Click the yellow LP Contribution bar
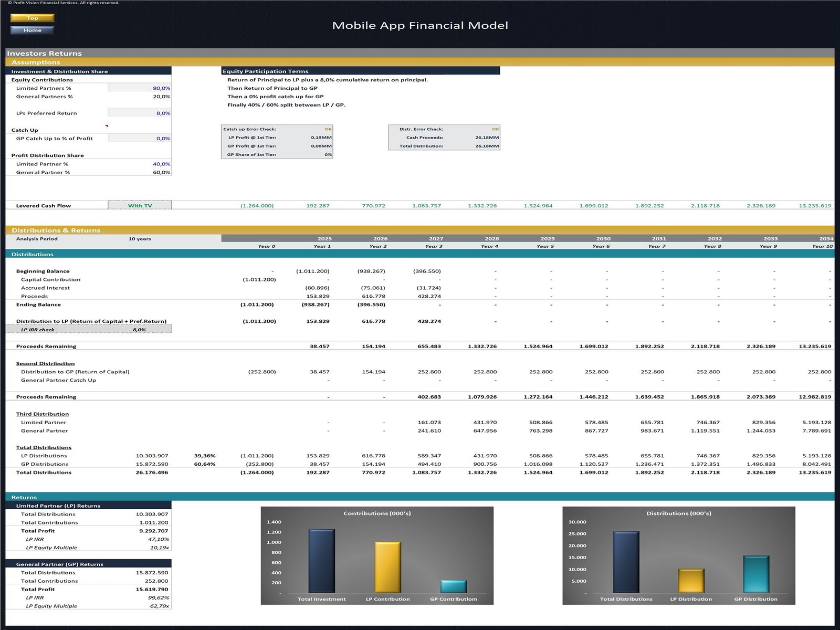Viewport: 840px width, 630px height. point(387,567)
